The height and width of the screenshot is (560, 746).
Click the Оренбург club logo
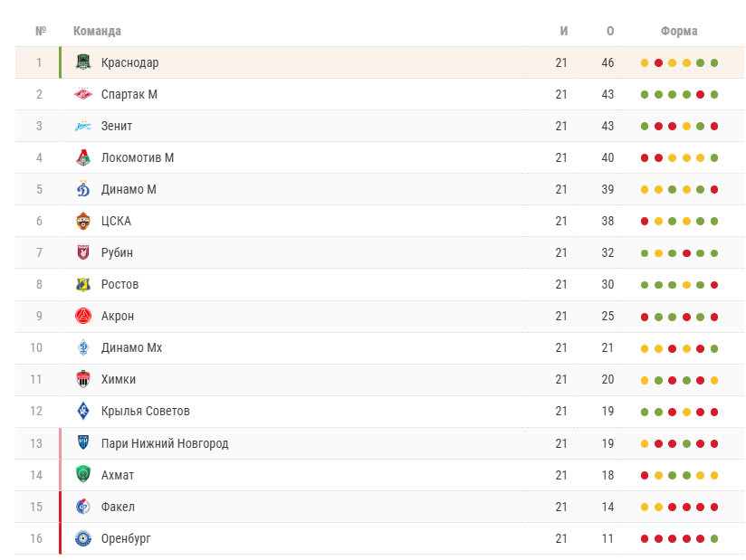83,538
